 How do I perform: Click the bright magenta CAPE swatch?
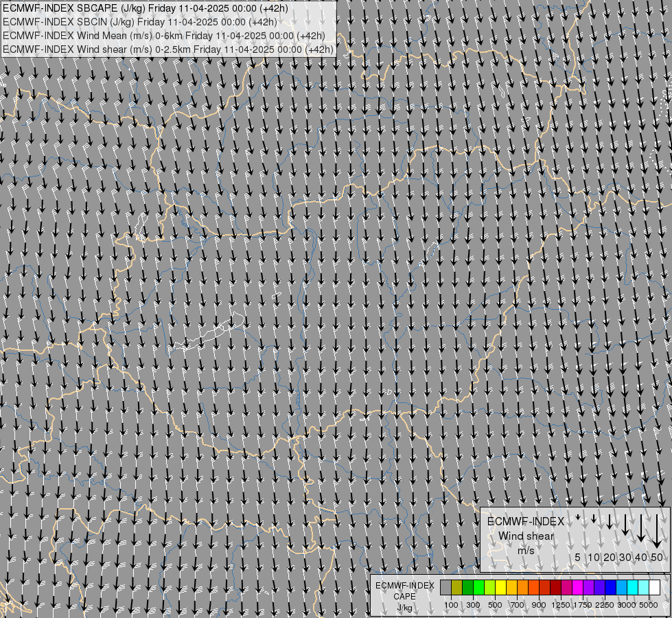tap(578, 588)
